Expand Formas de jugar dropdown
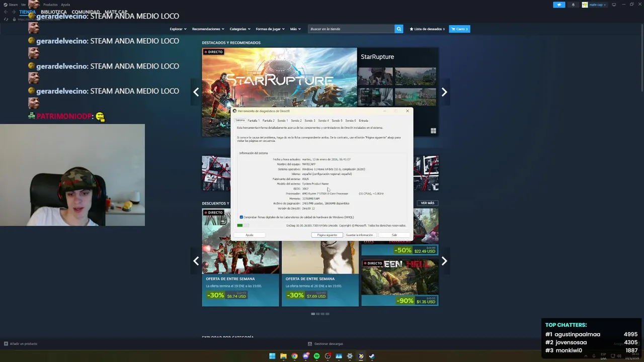Viewport: 644px width, 362px height. coord(270,29)
